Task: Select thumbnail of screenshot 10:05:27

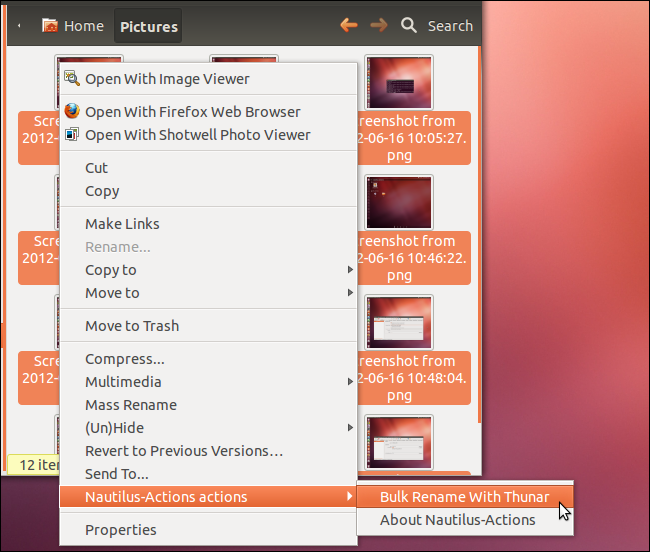Action: 399,82
